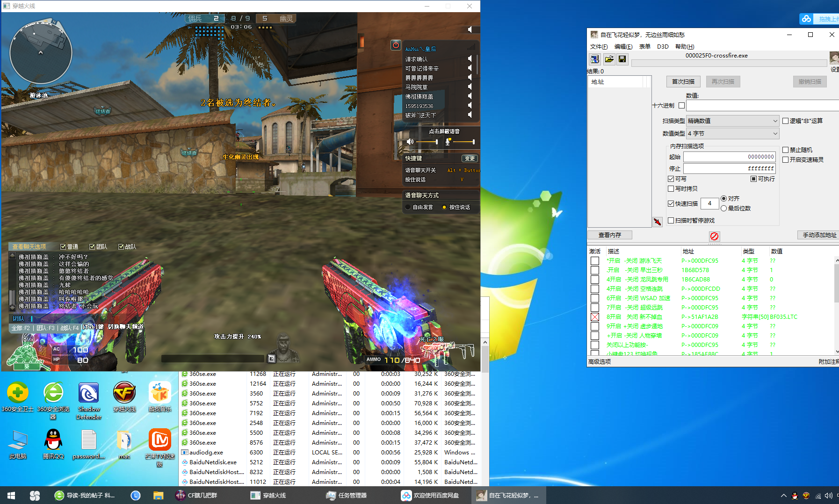Open the 表单 menu

pyautogui.click(x=645, y=47)
